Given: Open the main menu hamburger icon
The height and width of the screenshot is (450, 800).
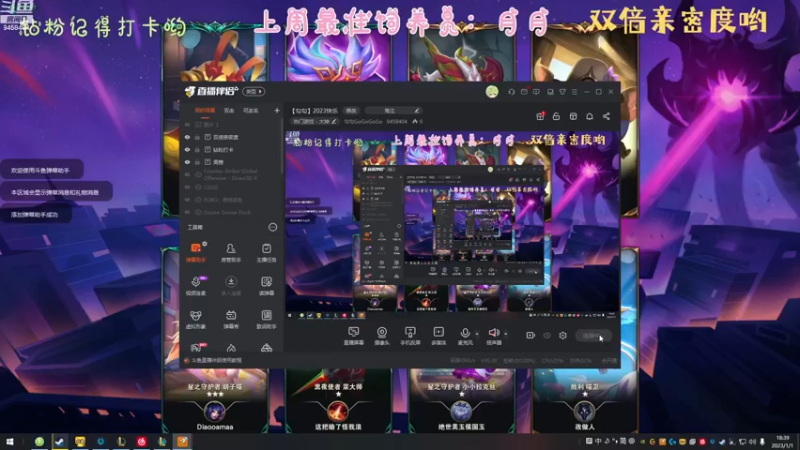Looking at the screenshot, I should (x=574, y=92).
